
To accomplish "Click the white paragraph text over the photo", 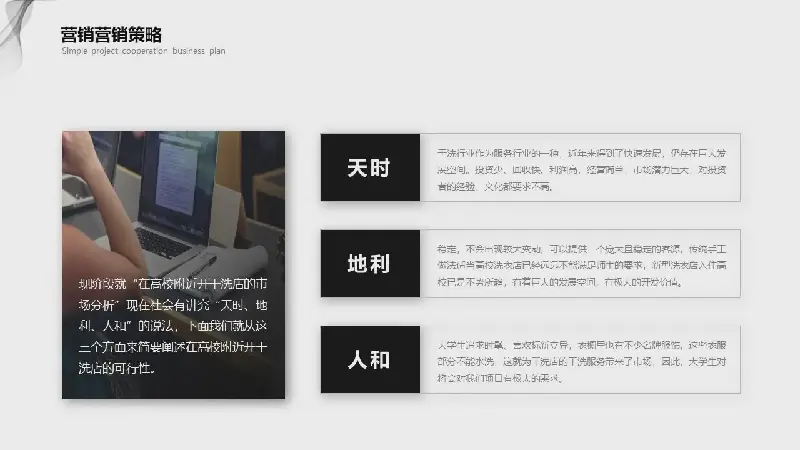I will tap(173, 326).
